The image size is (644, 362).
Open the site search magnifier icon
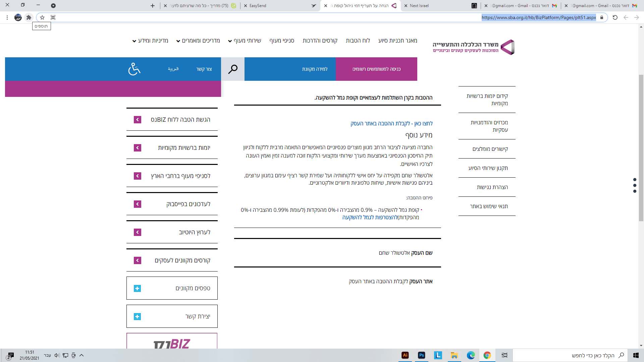click(x=233, y=69)
